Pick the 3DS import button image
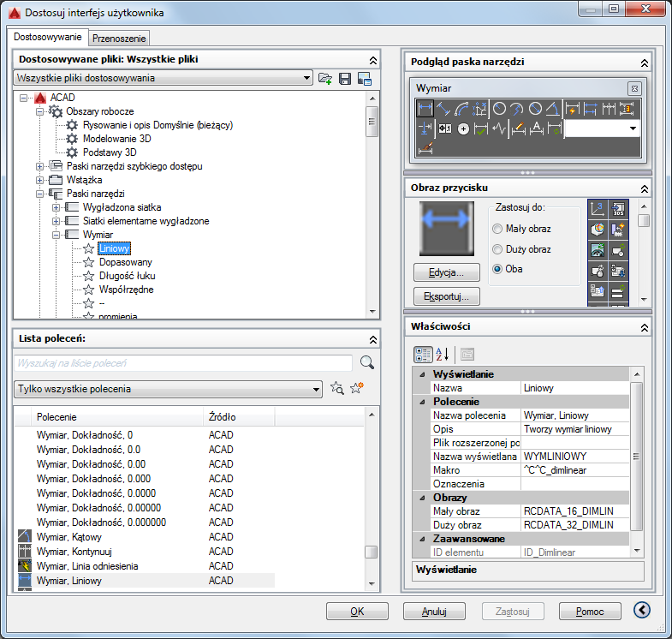This screenshot has width=672, height=639. coord(618,209)
